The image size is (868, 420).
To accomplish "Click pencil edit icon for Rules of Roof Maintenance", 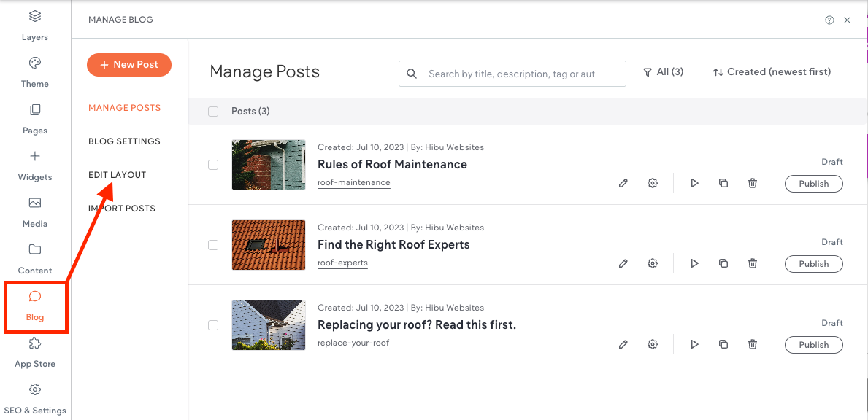I will 623,184.
